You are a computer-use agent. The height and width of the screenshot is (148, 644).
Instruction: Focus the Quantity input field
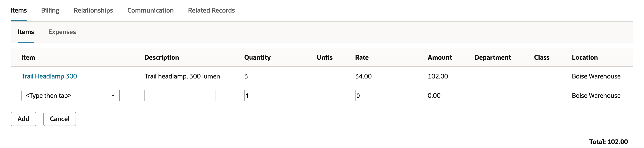(269, 96)
